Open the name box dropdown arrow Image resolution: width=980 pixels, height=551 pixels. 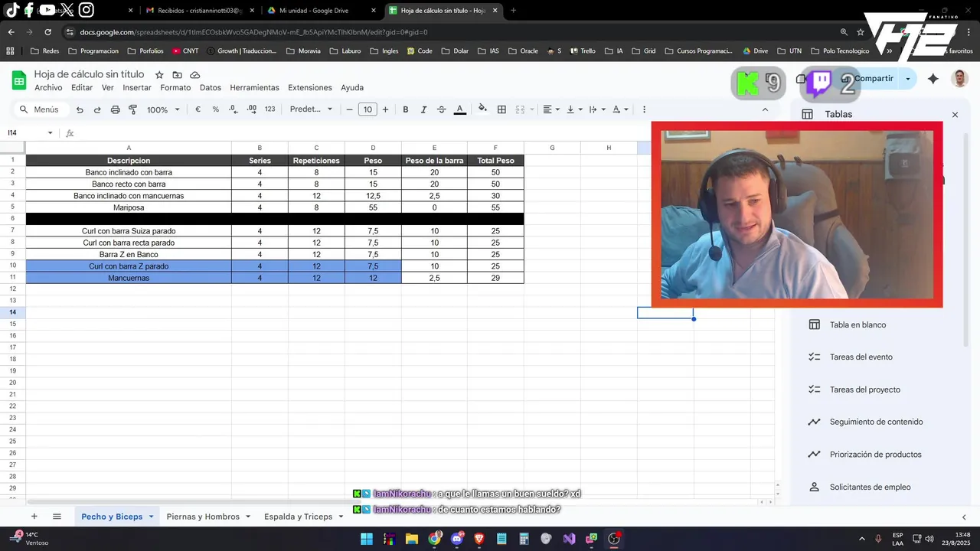tap(51, 133)
